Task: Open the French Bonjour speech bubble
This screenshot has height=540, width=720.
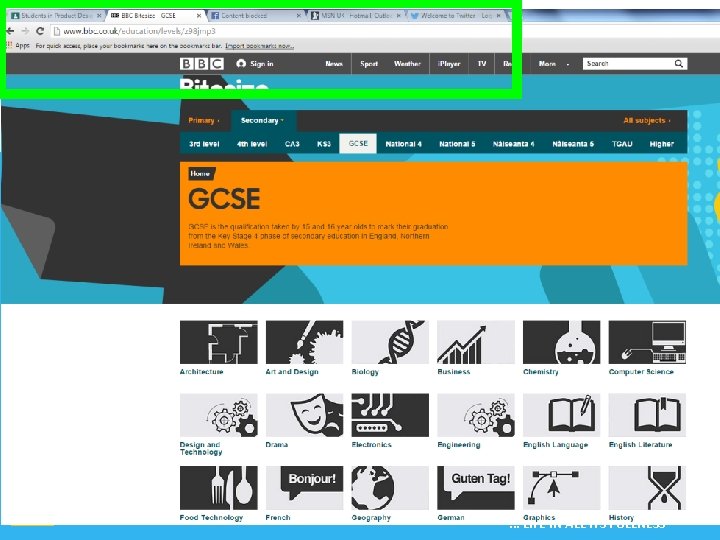Action: point(304,488)
